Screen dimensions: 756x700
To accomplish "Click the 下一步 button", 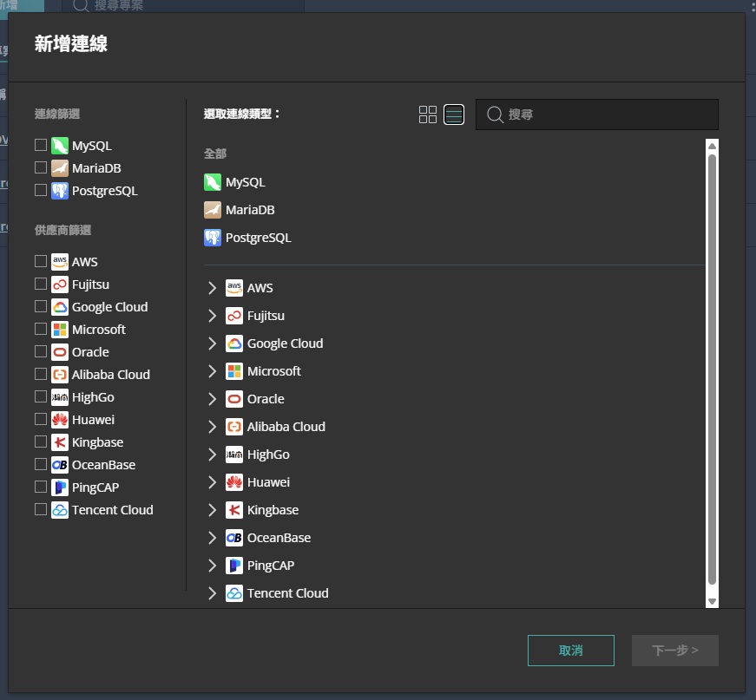I will coord(674,650).
